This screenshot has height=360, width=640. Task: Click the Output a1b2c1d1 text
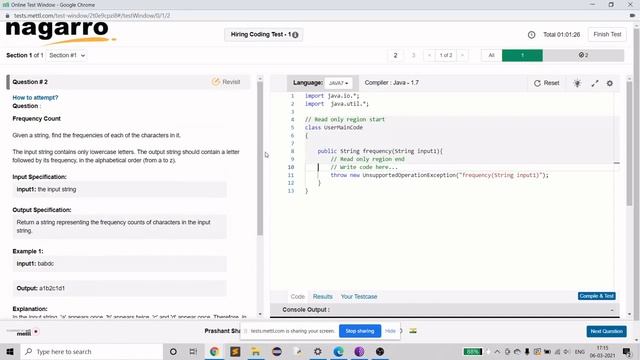click(40, 288)
